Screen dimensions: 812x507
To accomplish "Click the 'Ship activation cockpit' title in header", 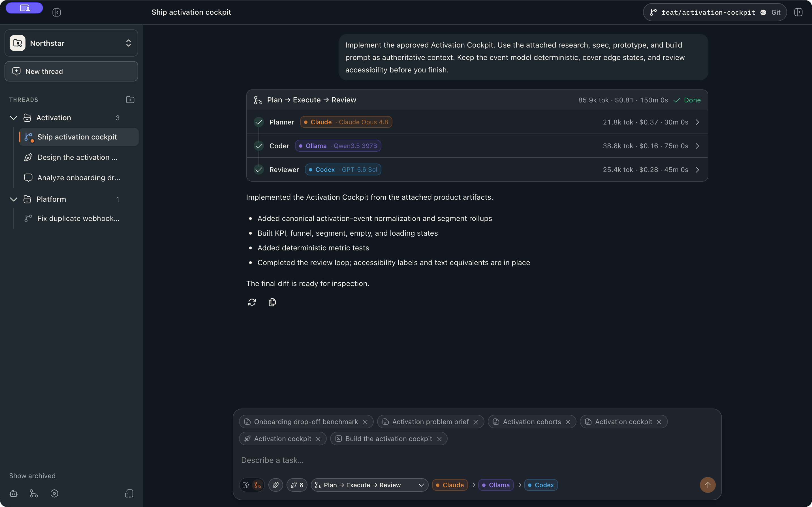I will tap(191, 12).
